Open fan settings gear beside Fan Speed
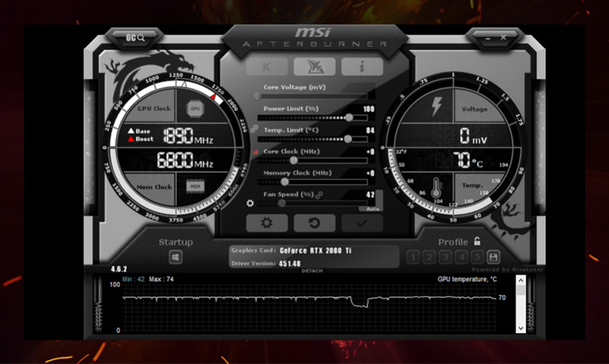The height and width of the screenshot is (364, 609). (250, 203)
